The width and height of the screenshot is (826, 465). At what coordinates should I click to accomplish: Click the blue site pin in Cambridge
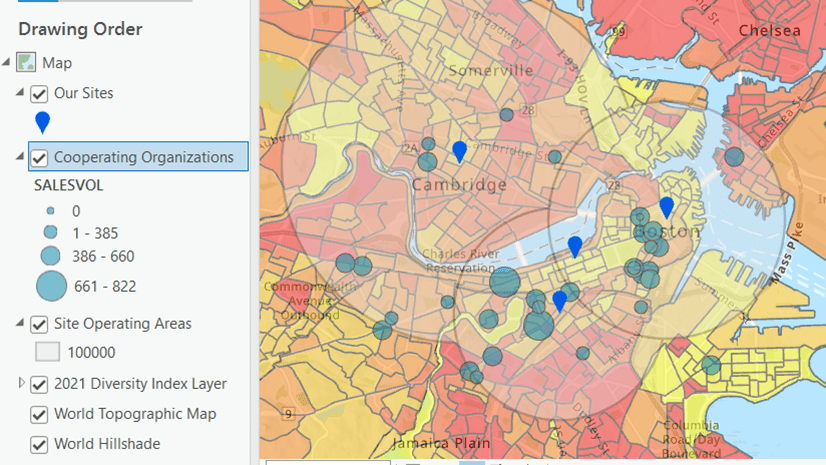(x=459, y=151)
